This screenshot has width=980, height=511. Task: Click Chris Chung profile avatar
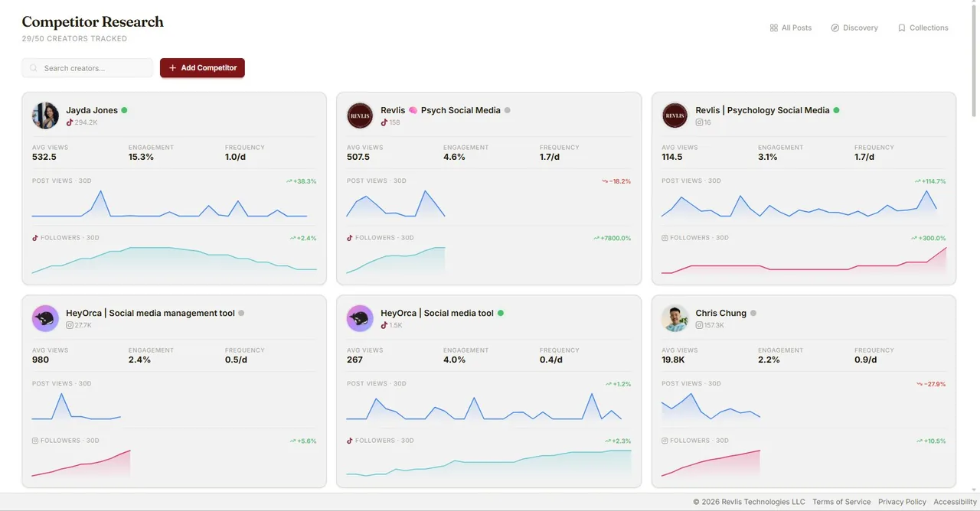(x=675, y=318)
